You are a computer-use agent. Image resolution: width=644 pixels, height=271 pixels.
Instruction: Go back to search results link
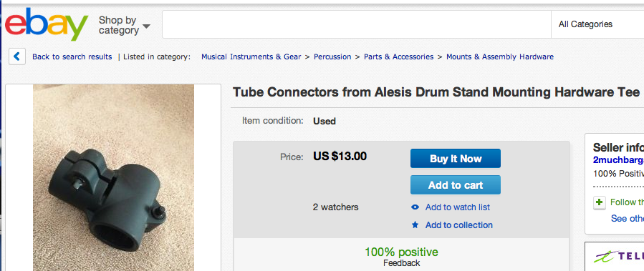pos(72,57)
